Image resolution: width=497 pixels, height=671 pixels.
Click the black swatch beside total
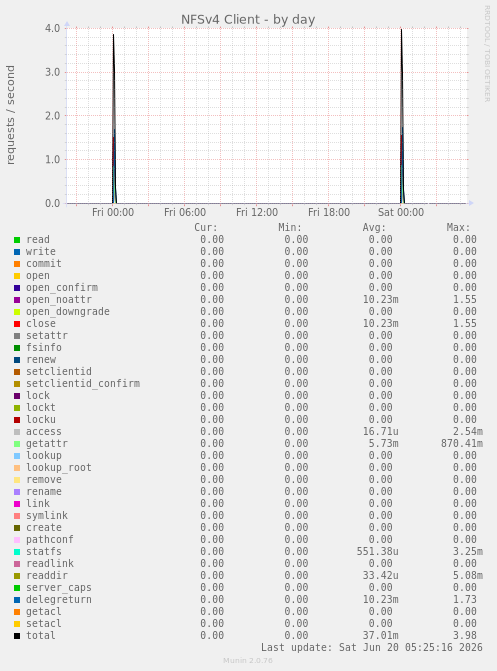17,636
